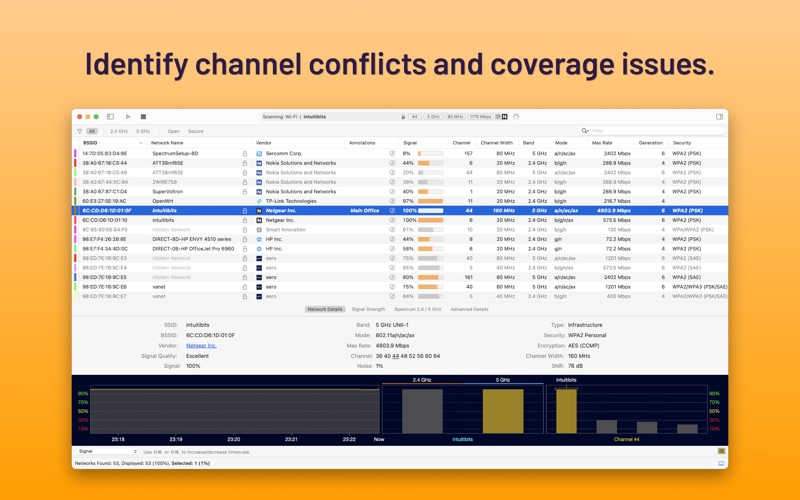Open the Signal graph type dropdown
800x500 pixels.
107,452
